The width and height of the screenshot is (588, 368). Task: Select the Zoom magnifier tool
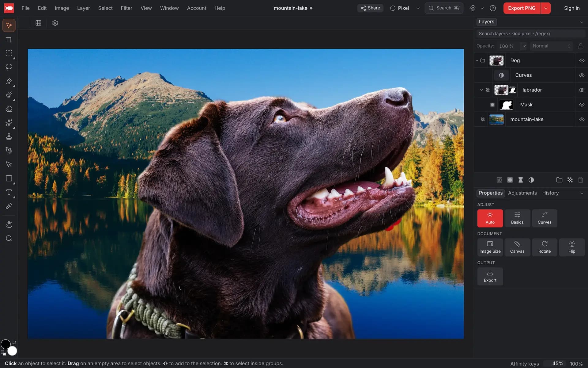click(x=9, y=238)
